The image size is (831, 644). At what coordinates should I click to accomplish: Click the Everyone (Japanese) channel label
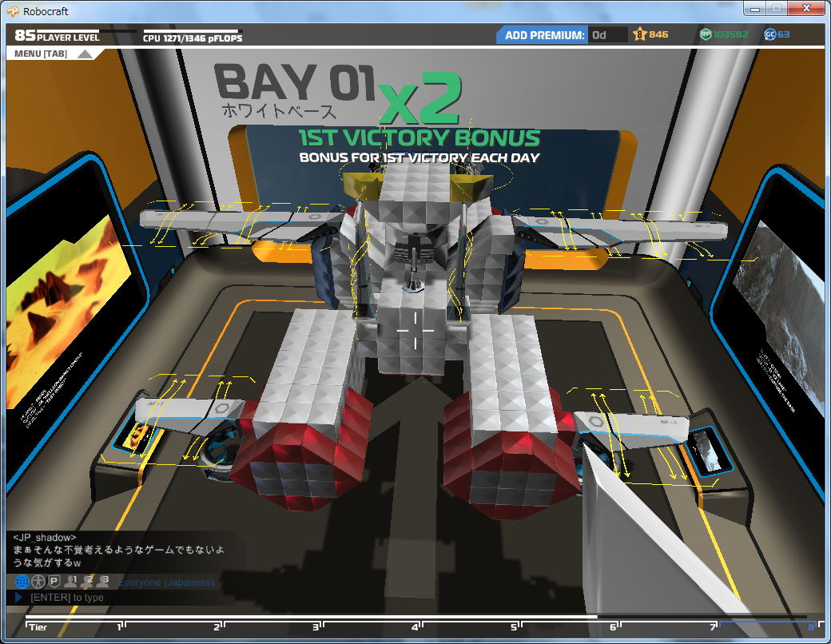166,582
